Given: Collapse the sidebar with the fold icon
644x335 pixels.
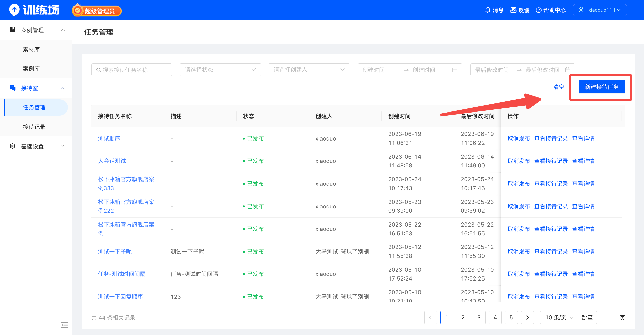Looking at the screenshot, I should [x=64, y=325].
